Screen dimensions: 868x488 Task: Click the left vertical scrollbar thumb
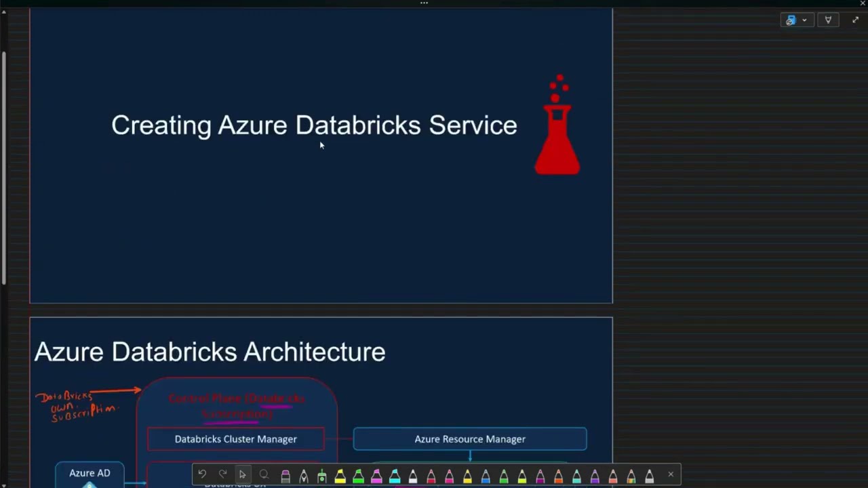point(3,168)
